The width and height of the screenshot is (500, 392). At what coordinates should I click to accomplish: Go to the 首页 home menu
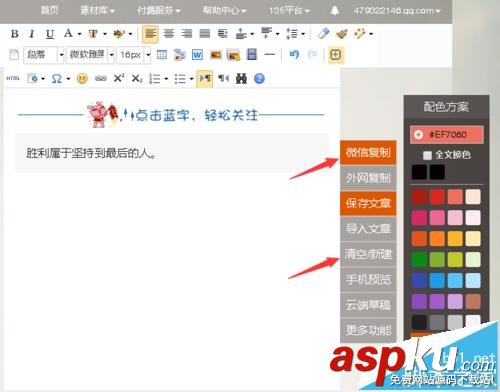49,10
